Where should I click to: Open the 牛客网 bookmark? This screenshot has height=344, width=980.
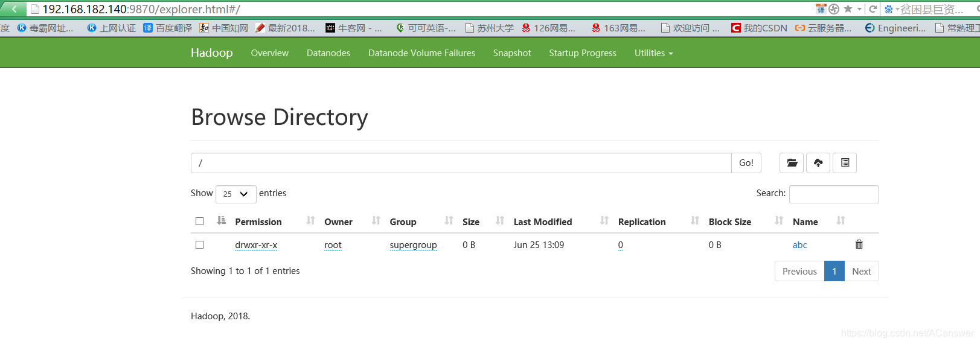click(354, 28)
